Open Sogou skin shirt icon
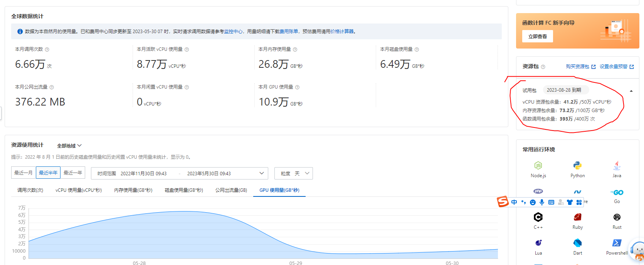 (x=570, y=202)
